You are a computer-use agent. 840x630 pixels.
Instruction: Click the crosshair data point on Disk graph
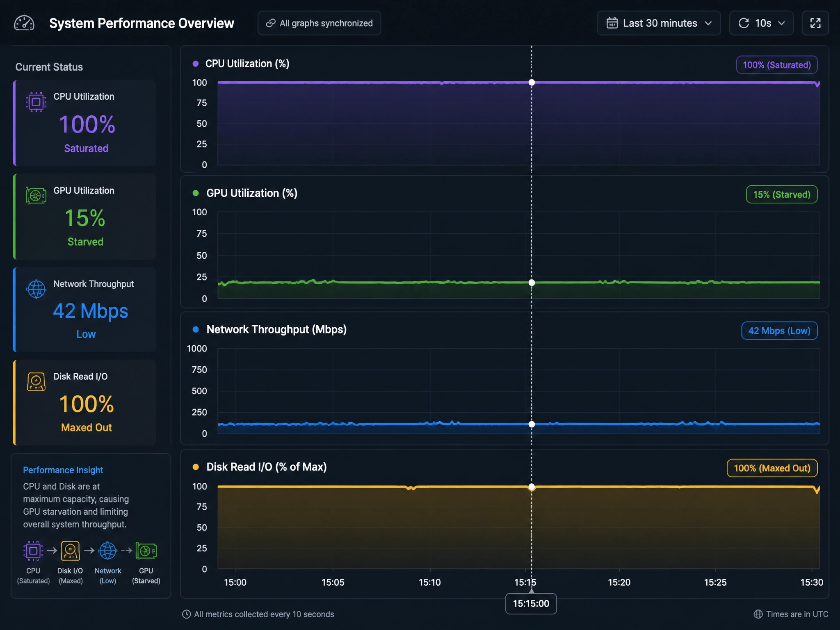532,487
